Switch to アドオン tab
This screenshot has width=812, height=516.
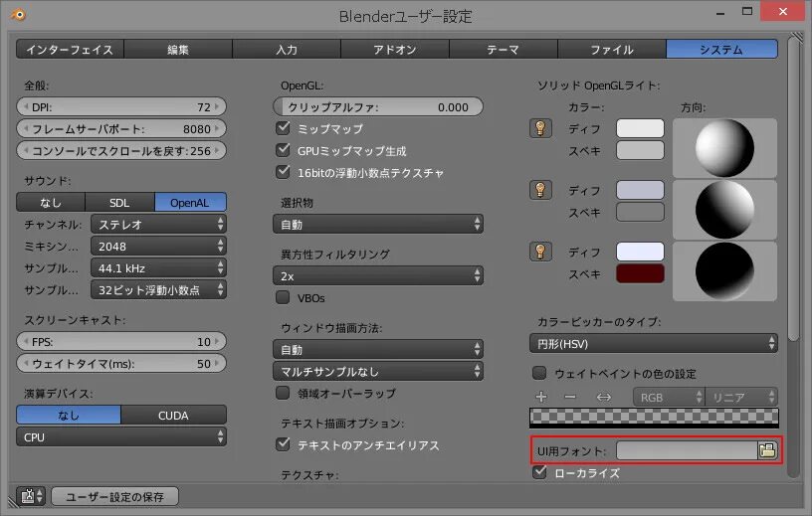coord(395,49)
